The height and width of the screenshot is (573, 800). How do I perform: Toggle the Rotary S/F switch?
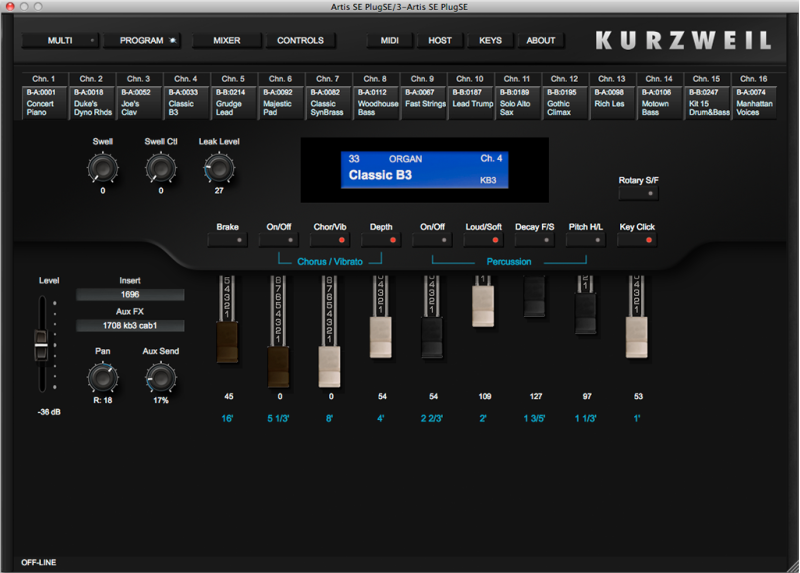click(x=639, y=190)
